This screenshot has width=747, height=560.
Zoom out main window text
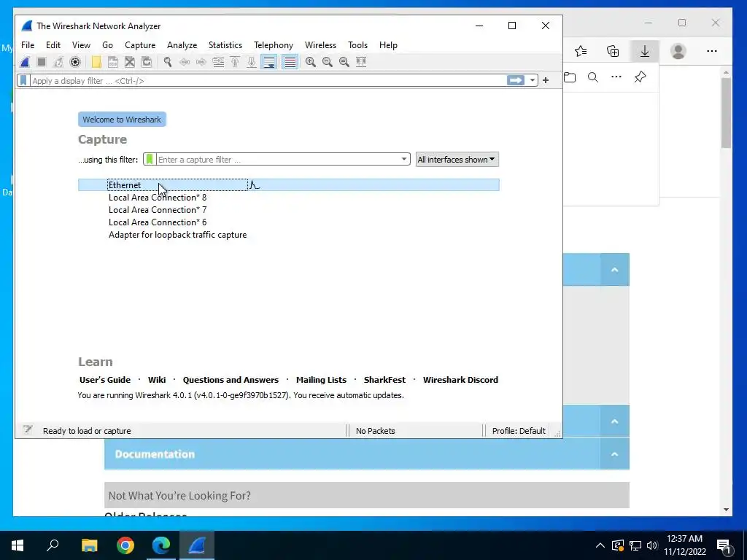coord(328,62)
